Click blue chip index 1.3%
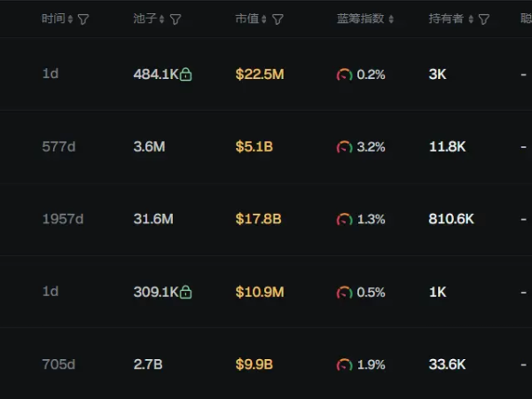Viewport: 532px width, 399px height. pos(371,219)
